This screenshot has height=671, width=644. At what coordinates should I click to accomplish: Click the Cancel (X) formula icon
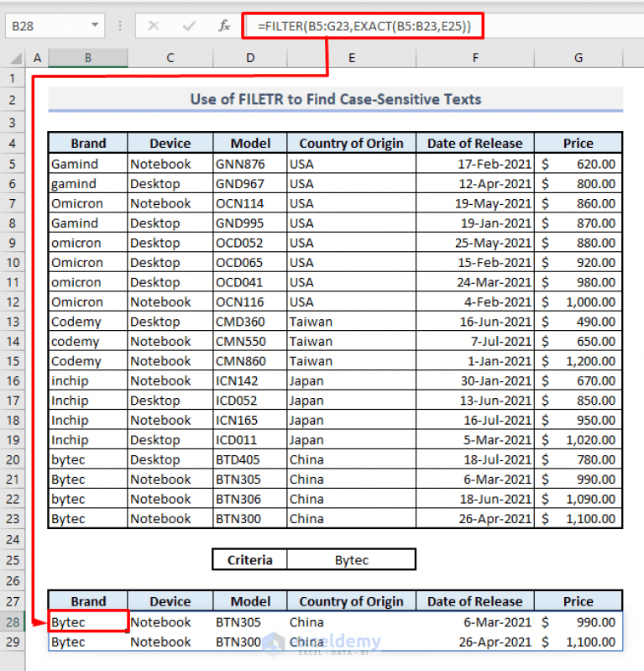tap(153, 26)
